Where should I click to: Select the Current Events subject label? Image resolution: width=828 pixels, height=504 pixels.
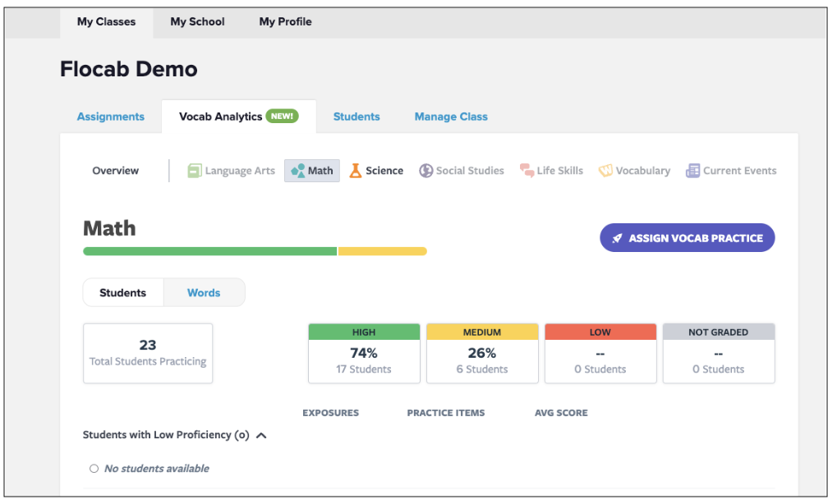[740, 171]
